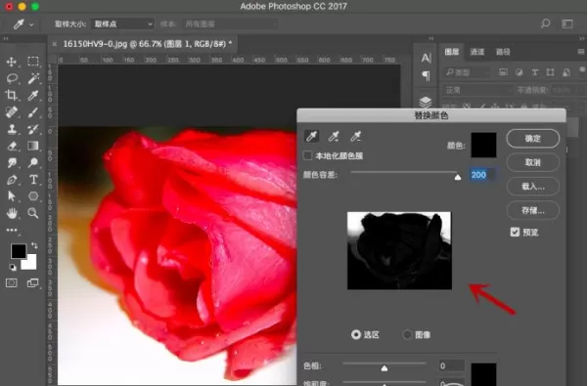Swap foreground and background colors

pyautogui.click(x=34, y=245)
